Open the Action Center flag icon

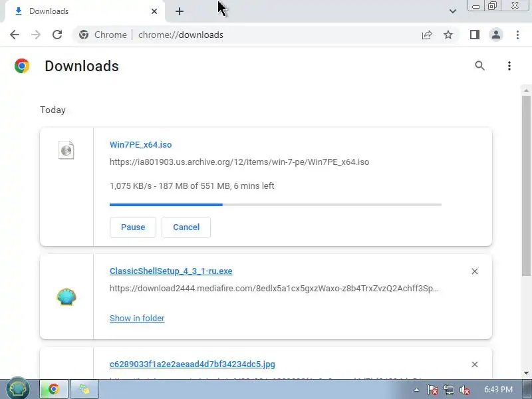(x=432, y=390)
